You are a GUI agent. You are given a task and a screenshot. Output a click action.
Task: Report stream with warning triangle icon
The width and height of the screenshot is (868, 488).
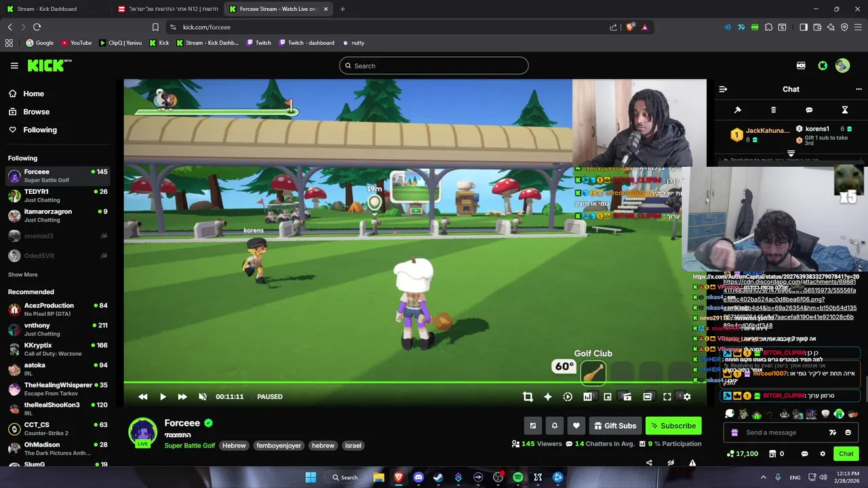692,463
